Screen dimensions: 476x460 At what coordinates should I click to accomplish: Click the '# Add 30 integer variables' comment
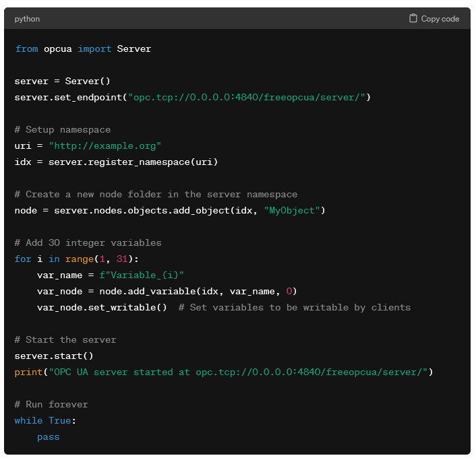click(x=88, y=243)
